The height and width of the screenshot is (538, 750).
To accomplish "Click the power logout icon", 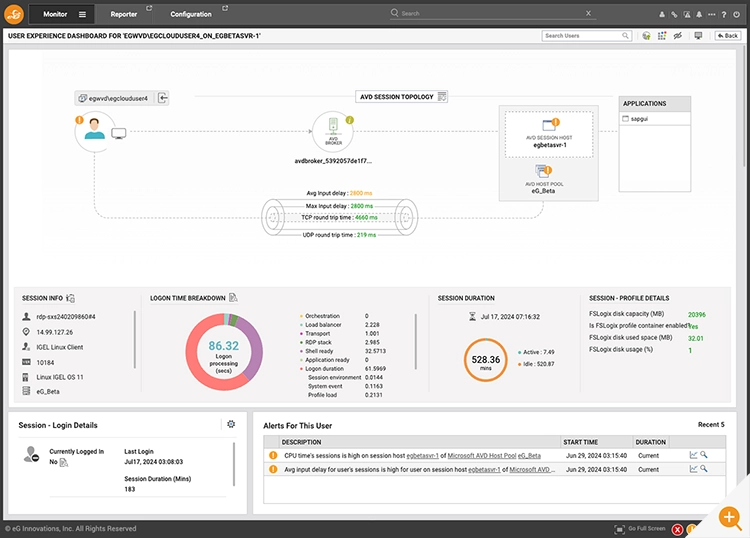I will [x=737, y=15].
